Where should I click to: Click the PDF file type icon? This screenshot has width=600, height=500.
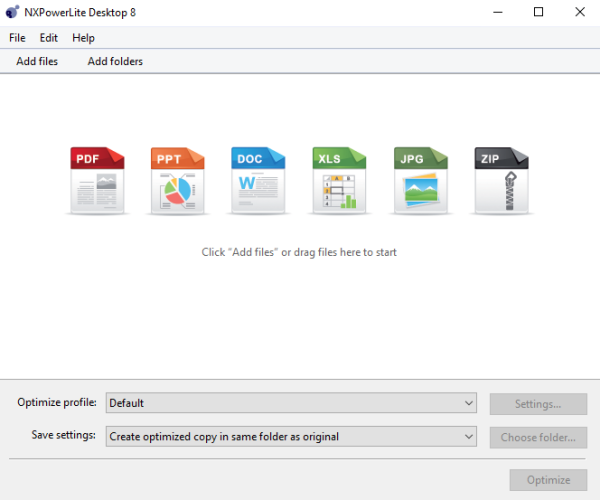point(97,180)
